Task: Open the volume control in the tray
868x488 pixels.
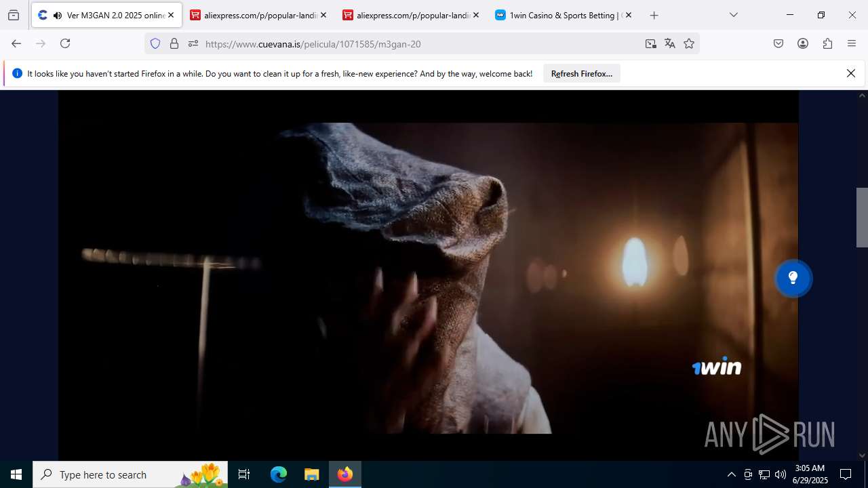Action: pyautogui.click(x=781, y=474)
